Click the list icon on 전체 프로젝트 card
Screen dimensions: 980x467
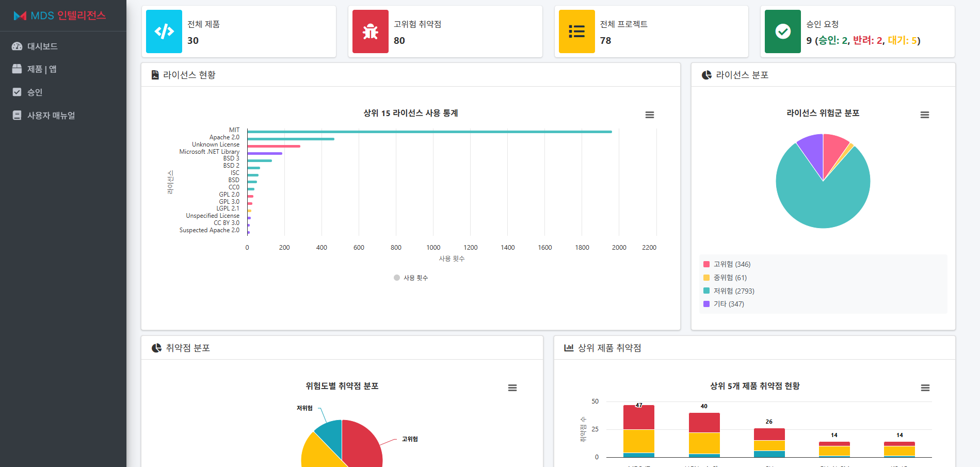[576, 31]
